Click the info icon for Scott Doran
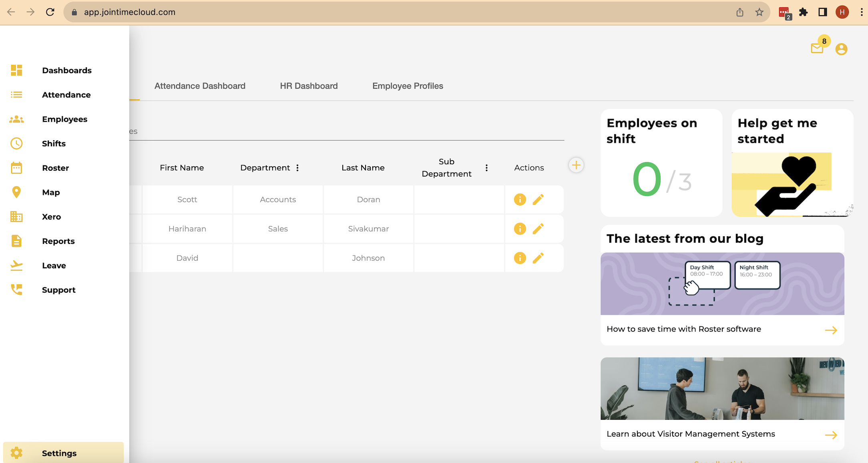The height and width of the screenshot is (463, 868). (520, 199)
